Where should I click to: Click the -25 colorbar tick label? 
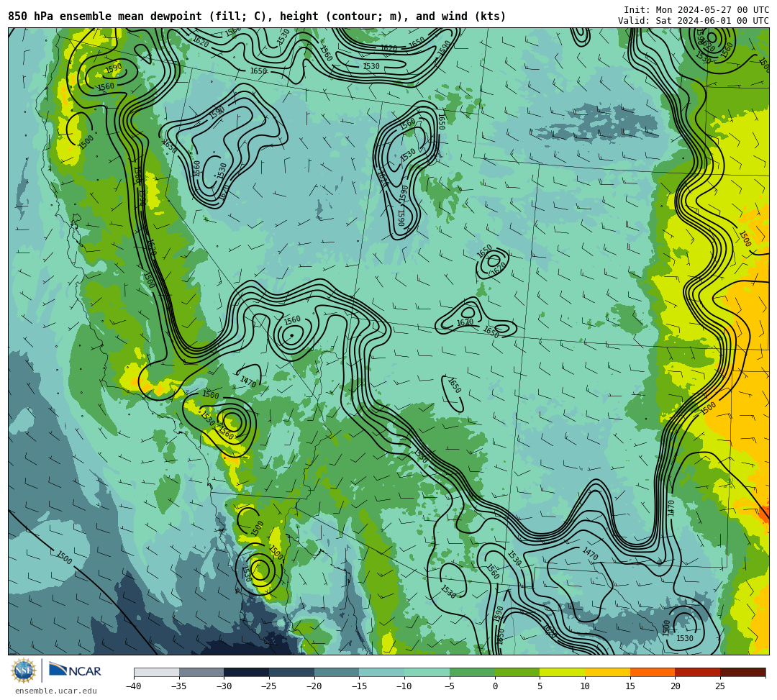point(268,686)
